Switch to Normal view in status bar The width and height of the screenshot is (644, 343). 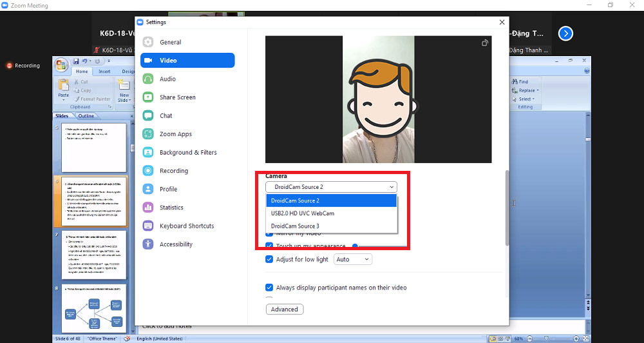click(493, 339)
